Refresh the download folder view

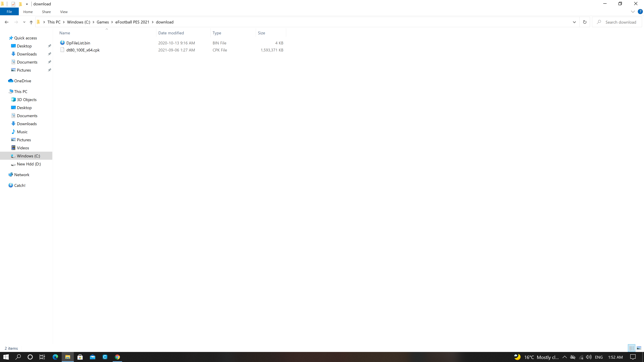(584, 22)
